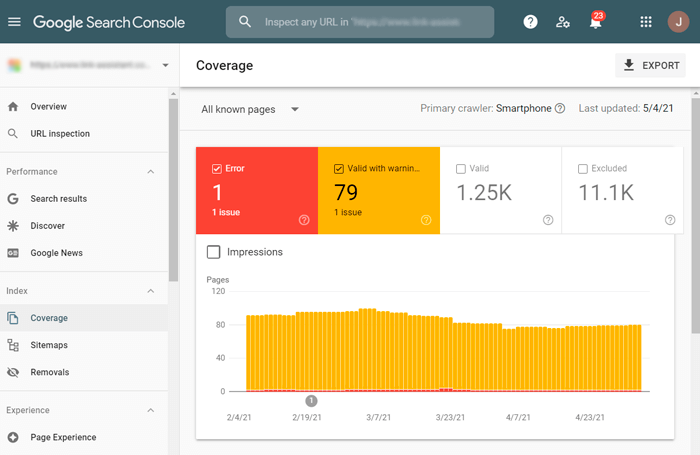Click the property favicon in sidebar
The height and width of the screenshot is (455, 700).
14,65
